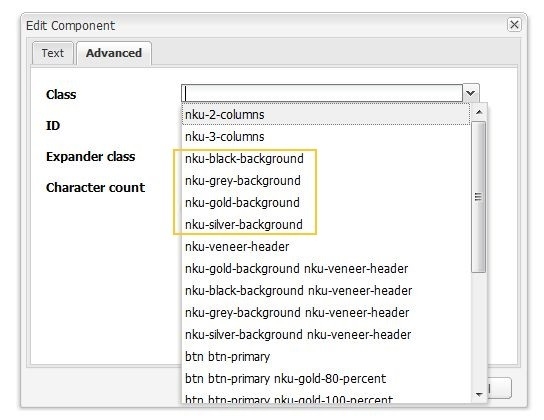Screen dimensions: 544x420
Task: Pick nku-gold-background class
Action: (326, 203)
